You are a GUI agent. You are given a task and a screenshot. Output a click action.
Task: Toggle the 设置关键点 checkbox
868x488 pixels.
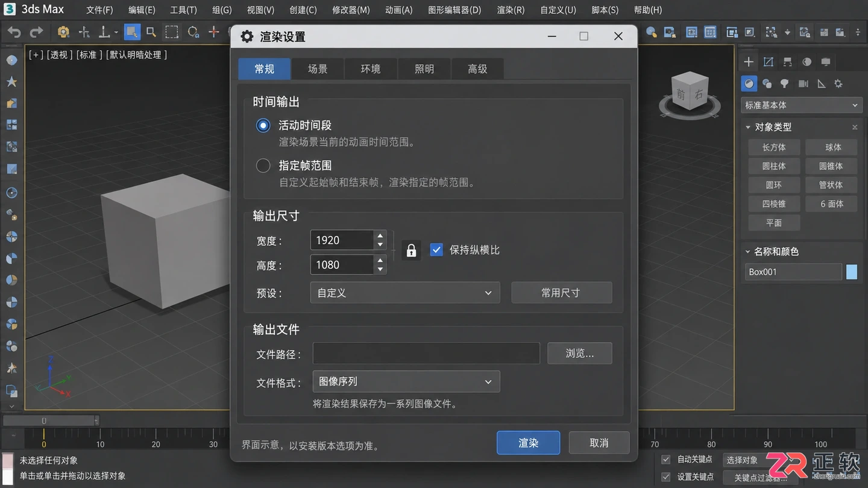pos(665,477)
